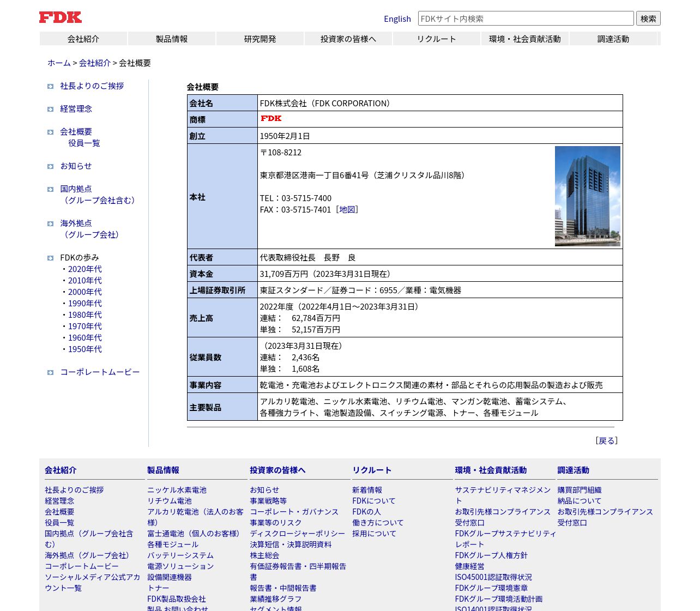Click the arrow icon beside お知らせ in sidebar

click(50, 167)
